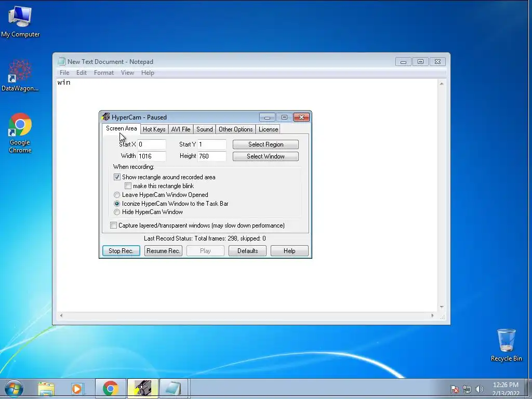Click the text "win" in Notepad
This screenshot has width=532, height=399.
(x=64, y=82)
